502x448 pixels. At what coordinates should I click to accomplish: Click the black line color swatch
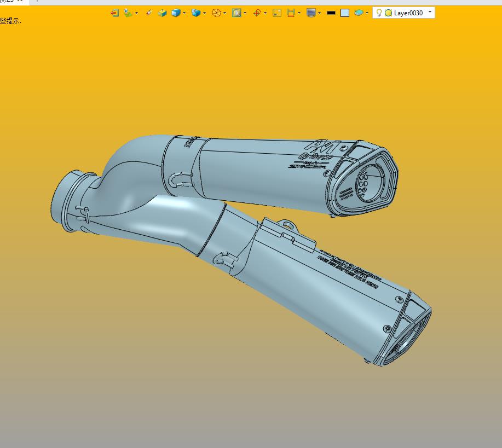(x=331, y=13)
